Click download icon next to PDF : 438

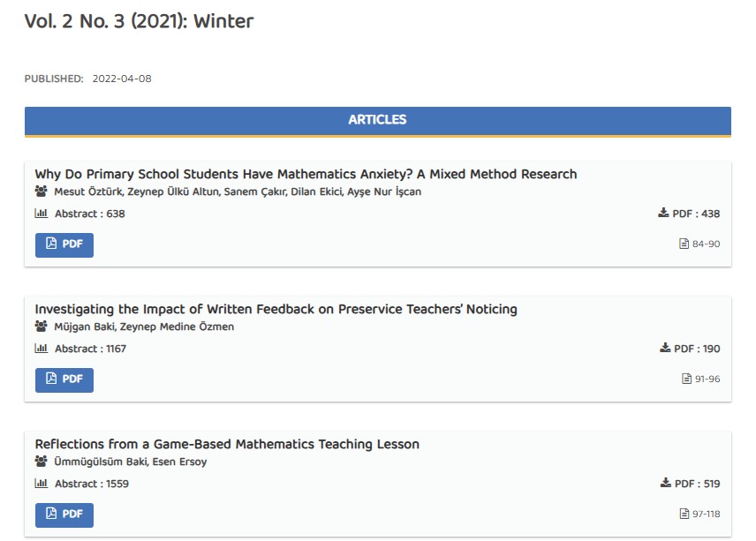tap(664, 214)
